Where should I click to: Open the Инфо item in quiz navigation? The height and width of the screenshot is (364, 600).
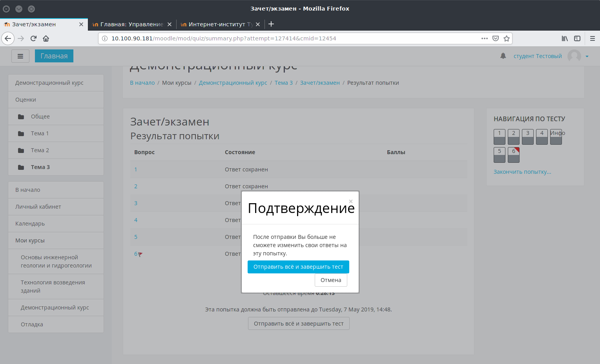[556, 137]
